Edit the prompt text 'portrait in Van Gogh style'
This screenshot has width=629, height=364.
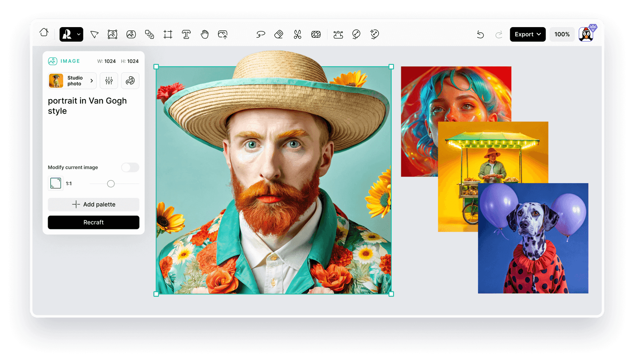pyautogui.click(x=87, y=106)
